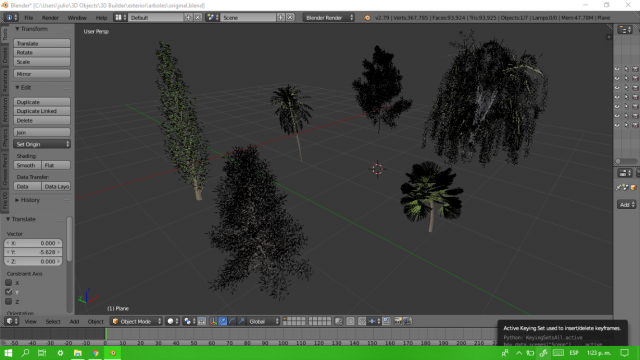Apply Smooth shading
Viewport: 640px width, 360px height.
[x=27, y=165]
